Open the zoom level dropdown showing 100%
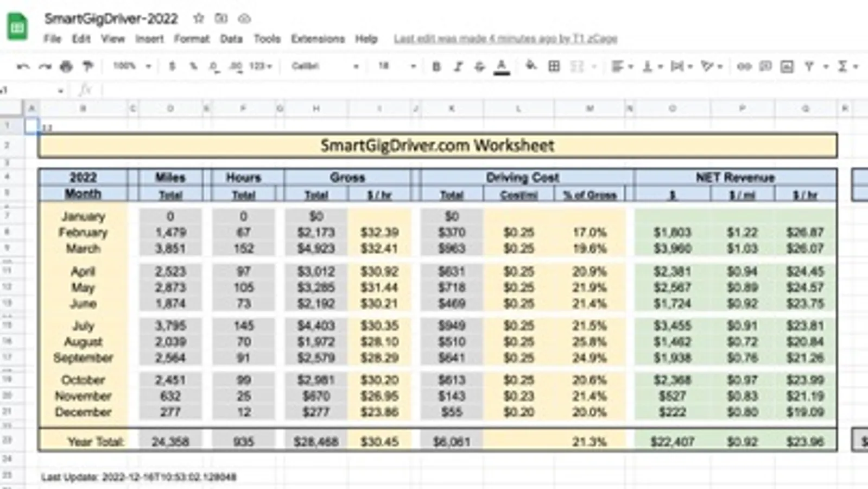This screenshot has height=489, width=868. coord(132,66)
